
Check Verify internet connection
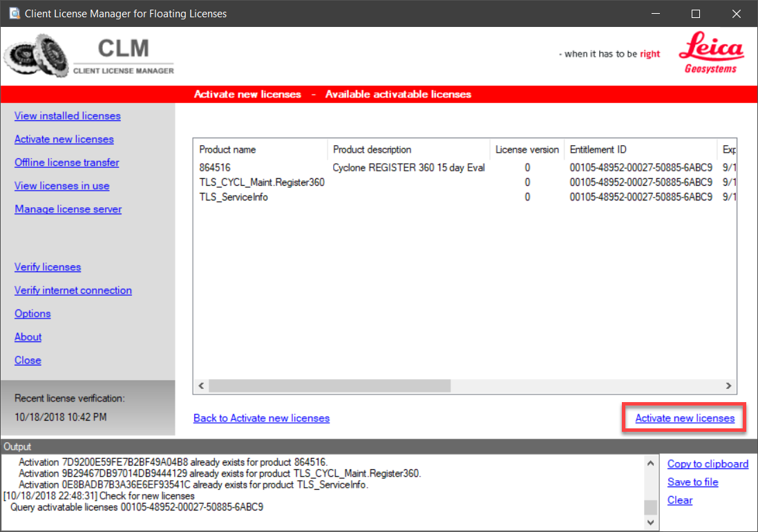click(73, 290)
